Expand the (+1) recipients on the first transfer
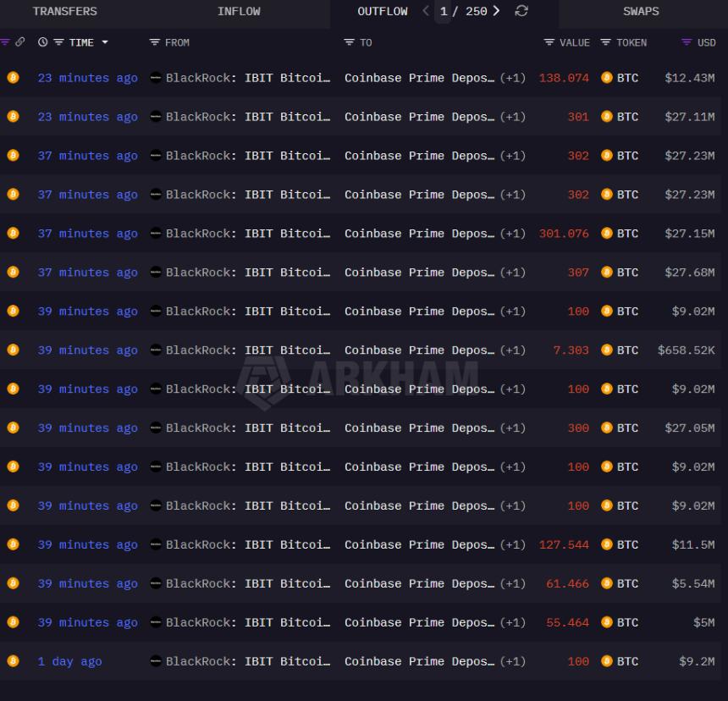This screenshot has width=728, height=701. 515,78
